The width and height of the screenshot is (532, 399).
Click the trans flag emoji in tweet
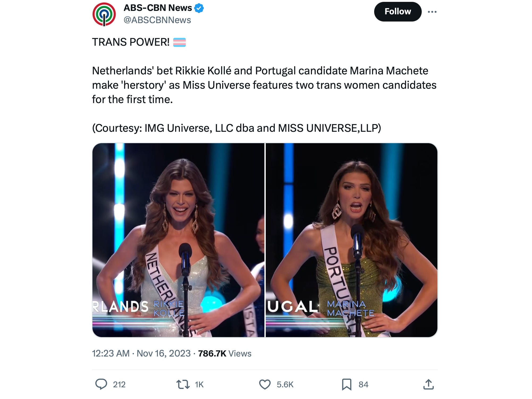click(x=179, y=42)
